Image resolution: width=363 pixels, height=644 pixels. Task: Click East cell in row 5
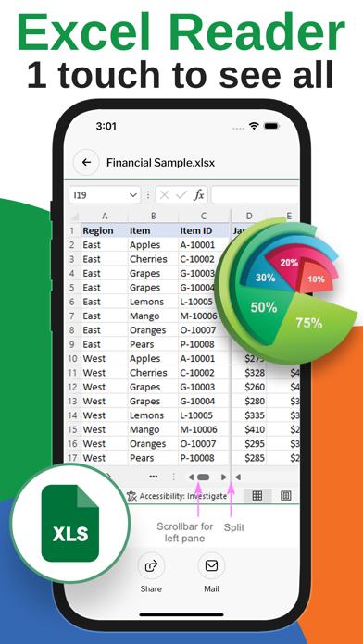[105, 288]
